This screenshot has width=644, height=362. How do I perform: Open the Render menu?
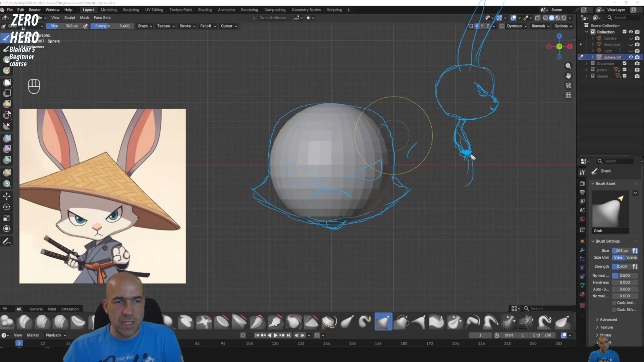35,10
